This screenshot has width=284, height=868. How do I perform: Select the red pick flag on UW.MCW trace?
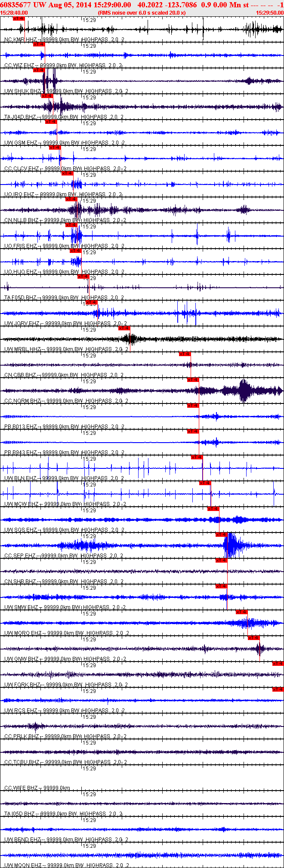(x=205, y=483)
